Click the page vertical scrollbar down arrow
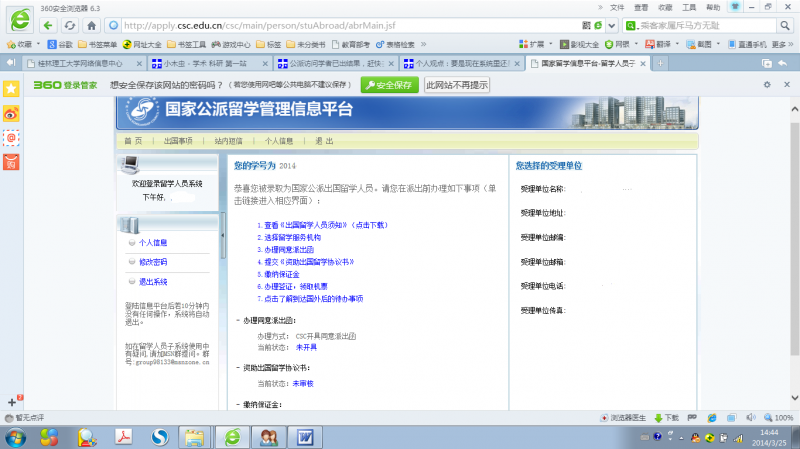 (794, 398)
